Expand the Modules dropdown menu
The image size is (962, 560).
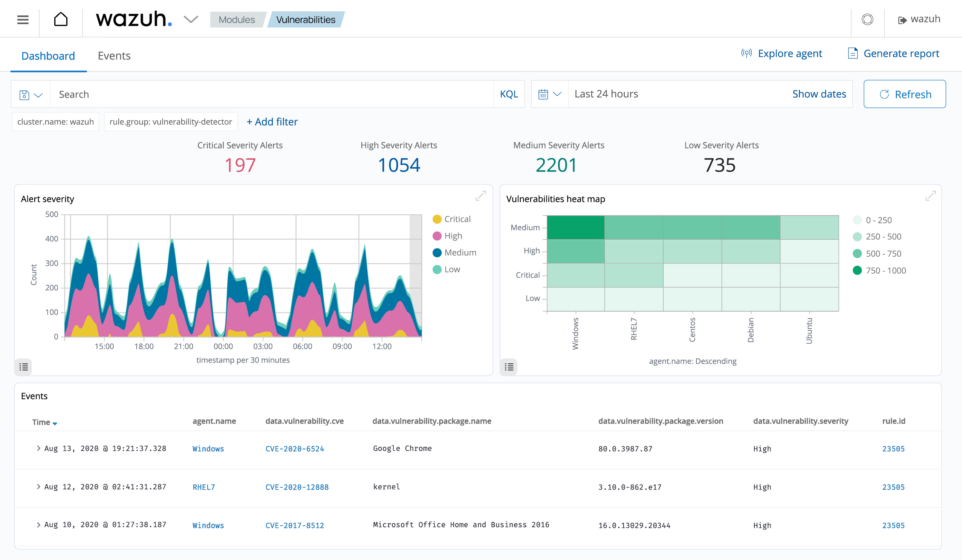tap(236, 19)
